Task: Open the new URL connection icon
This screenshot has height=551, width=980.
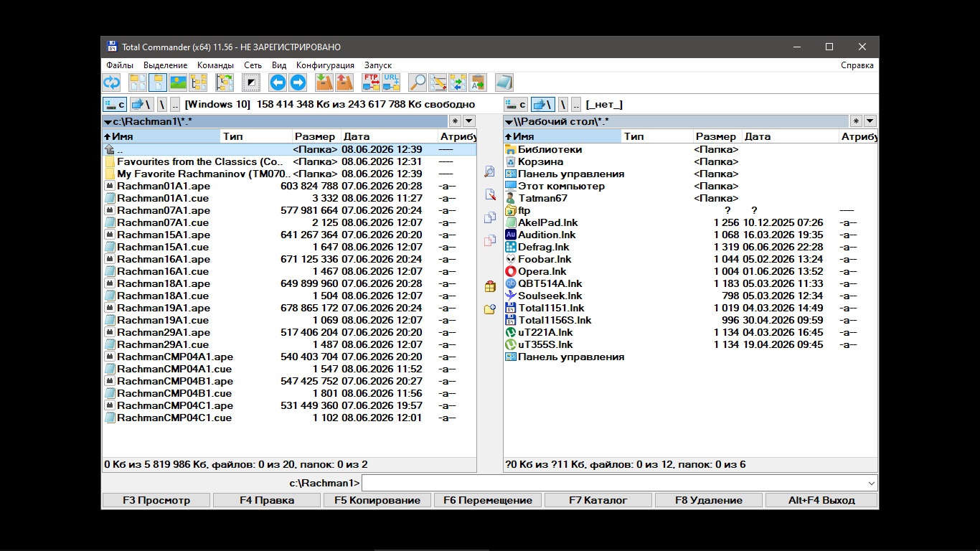Action: [x=391, y=83]
